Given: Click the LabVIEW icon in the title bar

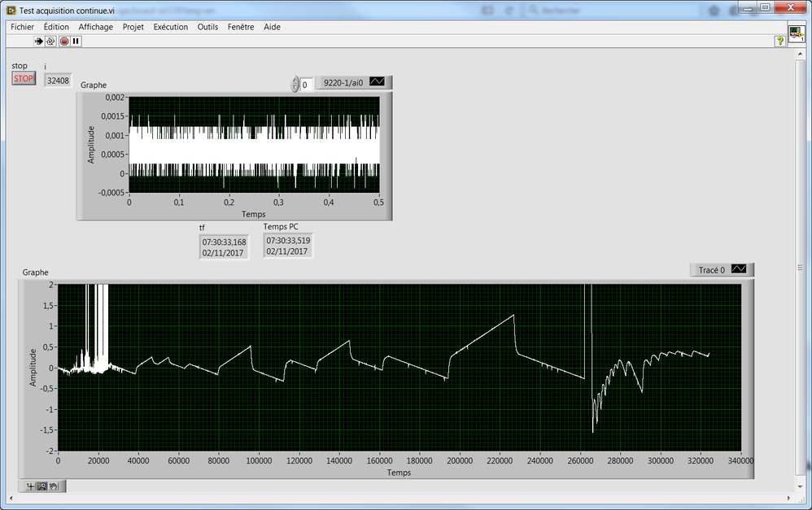Looking at the screenshot, I should click(x=11, y=11).
